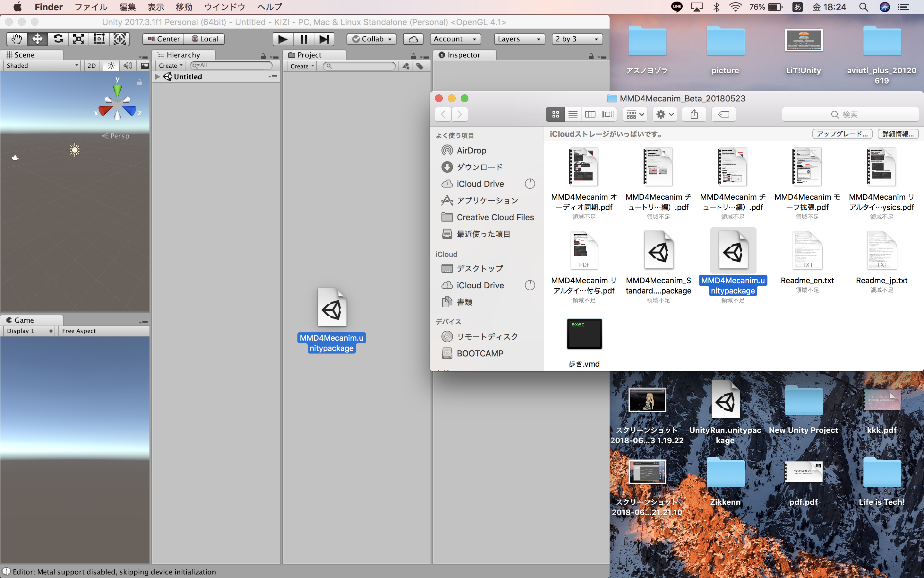
Task: Open Finder action gear menu
Action: pos(665,114)
